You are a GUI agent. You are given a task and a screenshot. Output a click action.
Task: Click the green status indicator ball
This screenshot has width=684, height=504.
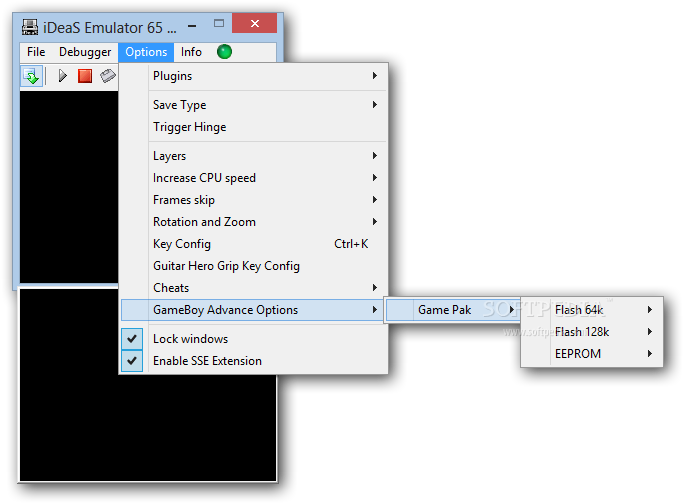click(224, 51)
